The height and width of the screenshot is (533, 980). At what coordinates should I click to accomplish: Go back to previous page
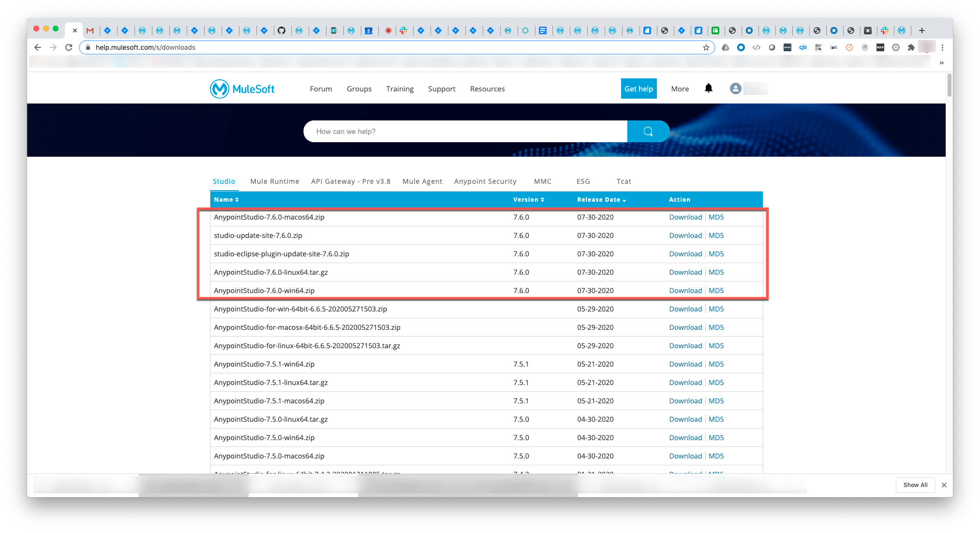(38, 47)
